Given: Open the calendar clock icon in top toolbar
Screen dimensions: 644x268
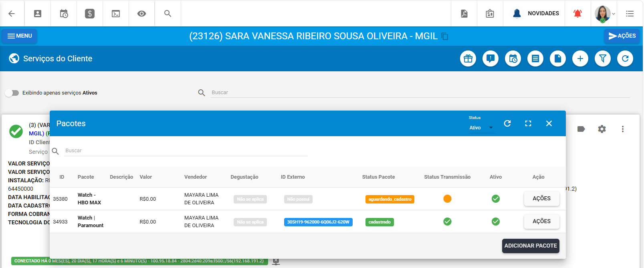Looking at the screenshot, I should [64, 14].
